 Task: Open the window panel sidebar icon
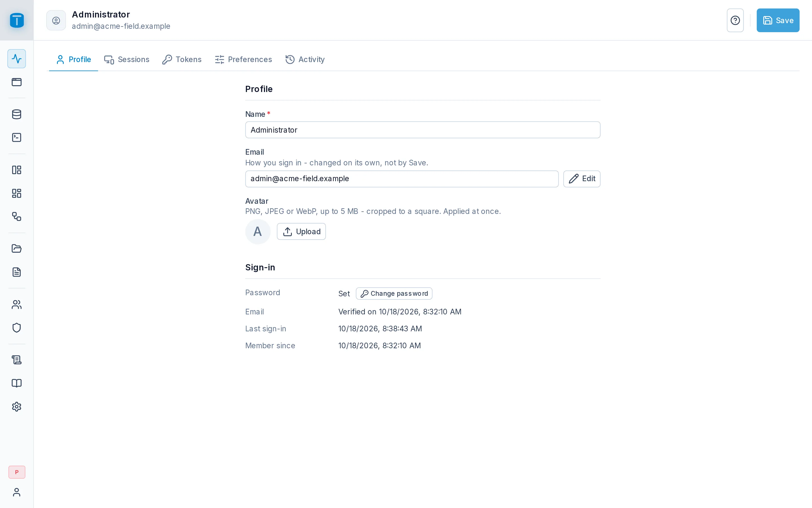click(x=17, y=82)
